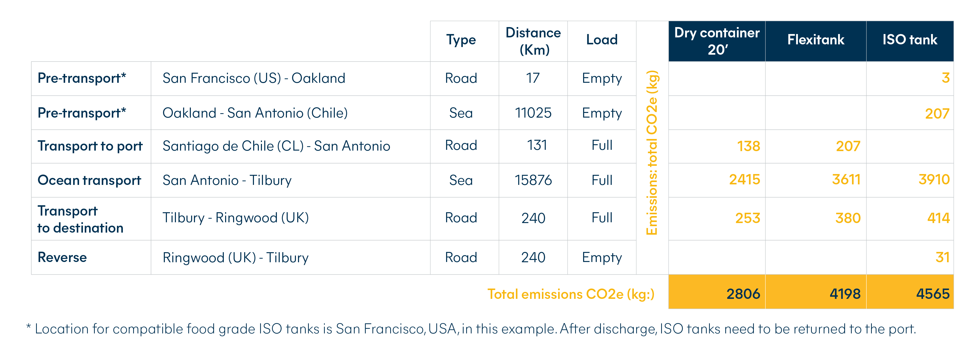Click the Ocean transport row label
The width and height of the screenshot is (980, 361).
coord(89,180)
